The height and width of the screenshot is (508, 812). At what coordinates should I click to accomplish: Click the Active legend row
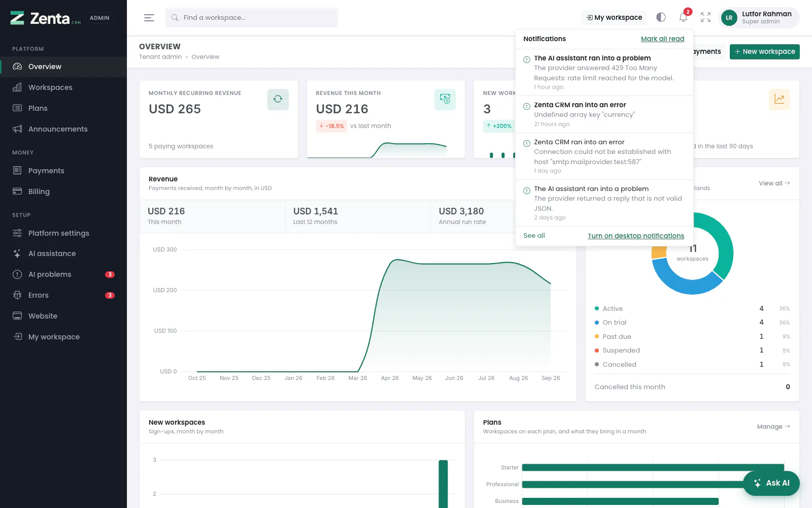pyautogui.click(x=692, y=309)
